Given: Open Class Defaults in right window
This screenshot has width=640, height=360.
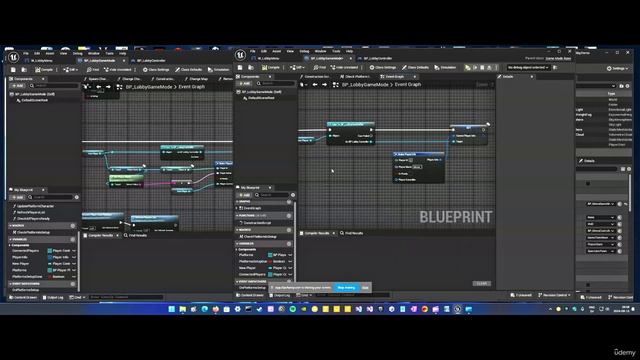Looking at the screenshot, I should [x=416, y=67].
